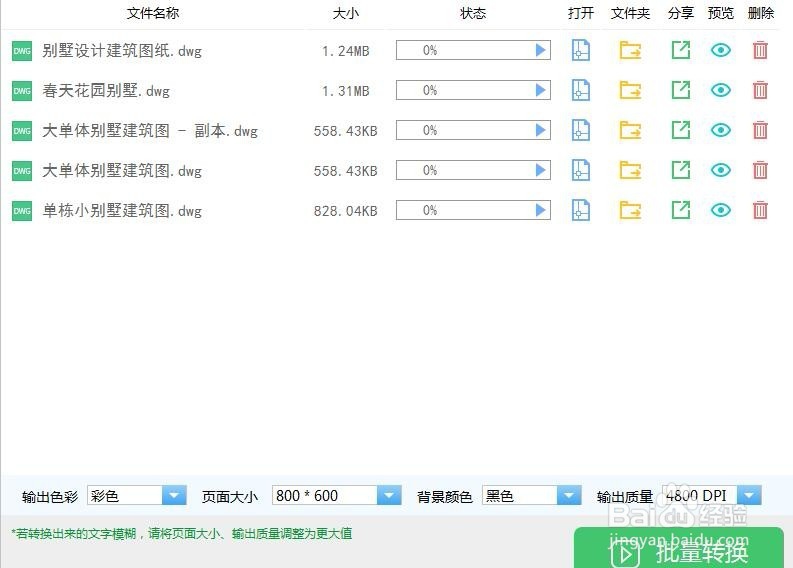Click the 1.31MB size value

pyautogui.click(x=346, y=91)
